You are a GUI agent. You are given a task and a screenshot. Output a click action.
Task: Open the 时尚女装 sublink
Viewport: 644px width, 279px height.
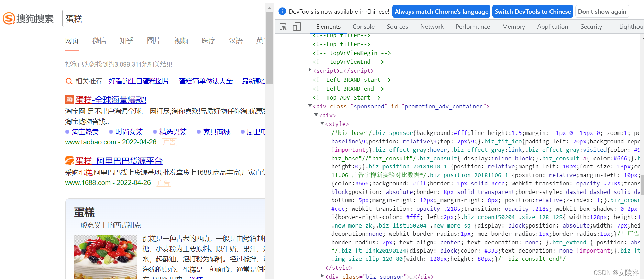(x=129, y=132)
